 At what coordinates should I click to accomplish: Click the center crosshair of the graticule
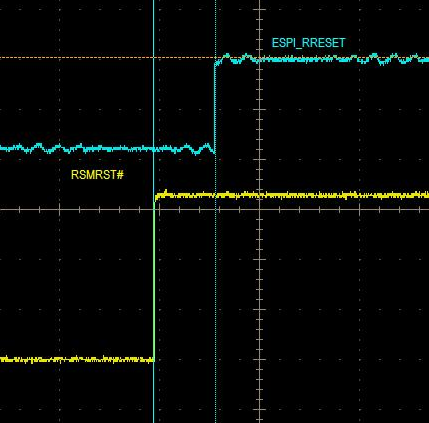click(x=260, y=209)
